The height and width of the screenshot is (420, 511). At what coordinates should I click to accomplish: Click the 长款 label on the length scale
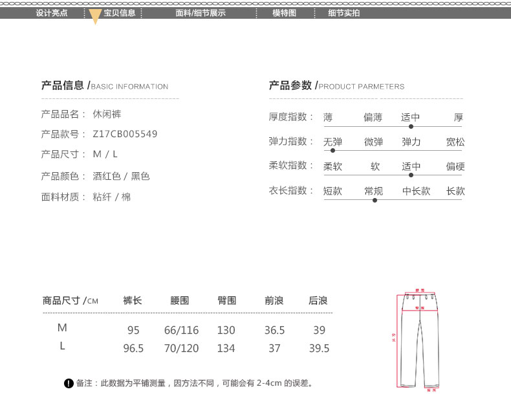click(455, 191)
